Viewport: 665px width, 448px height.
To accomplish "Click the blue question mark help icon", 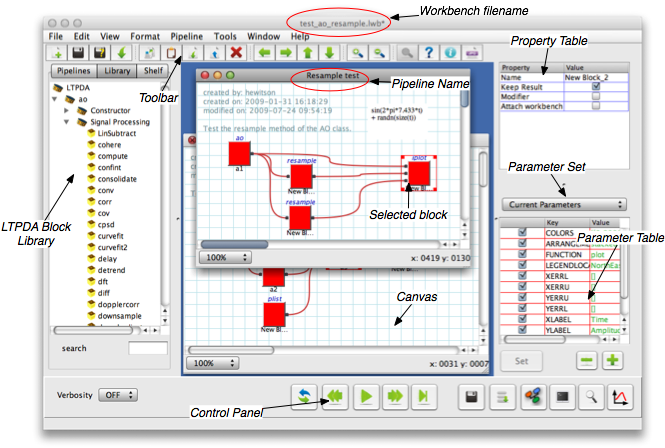I will tap(429, 53).
